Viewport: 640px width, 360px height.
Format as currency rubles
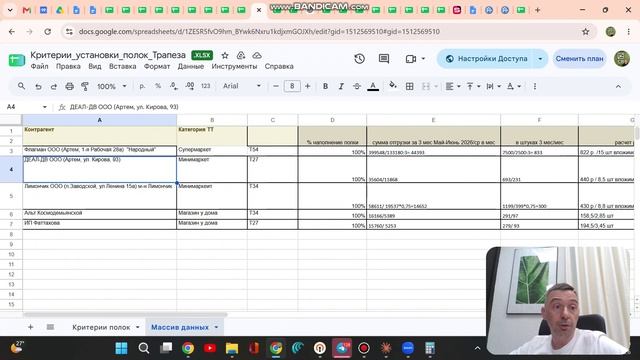(x=142, y=87)
